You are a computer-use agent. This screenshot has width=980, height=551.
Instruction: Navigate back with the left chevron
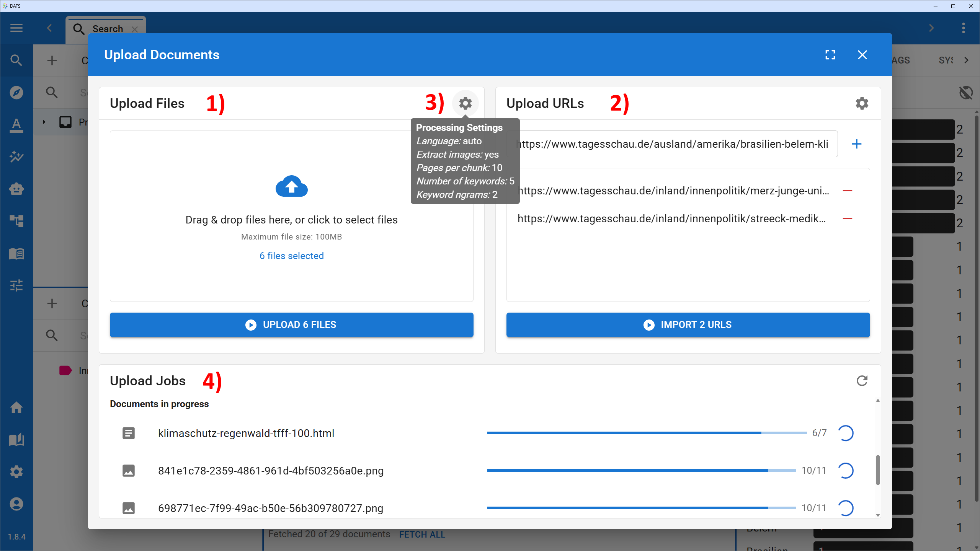(x=49, y=28)
